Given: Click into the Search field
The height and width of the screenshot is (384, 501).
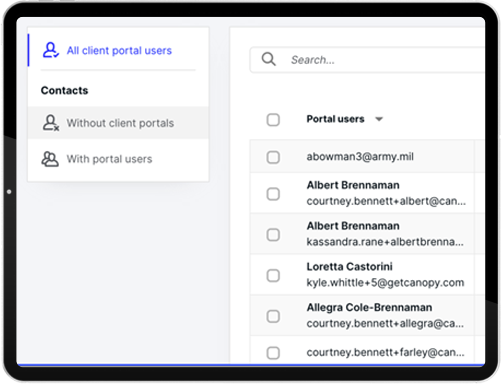Looking at the screenshot, I should (367, 60).
